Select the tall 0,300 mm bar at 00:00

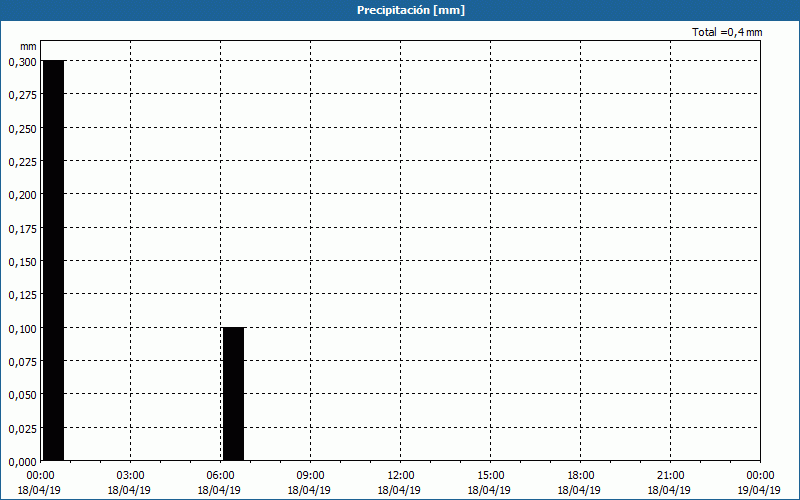pos(54,260)
